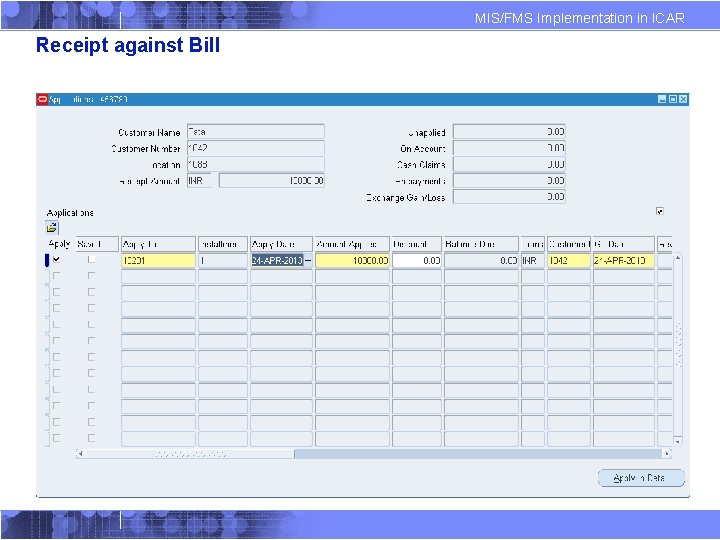Click the Receipt Amount currency field INR
720x540 pixels.
(200, 181)
